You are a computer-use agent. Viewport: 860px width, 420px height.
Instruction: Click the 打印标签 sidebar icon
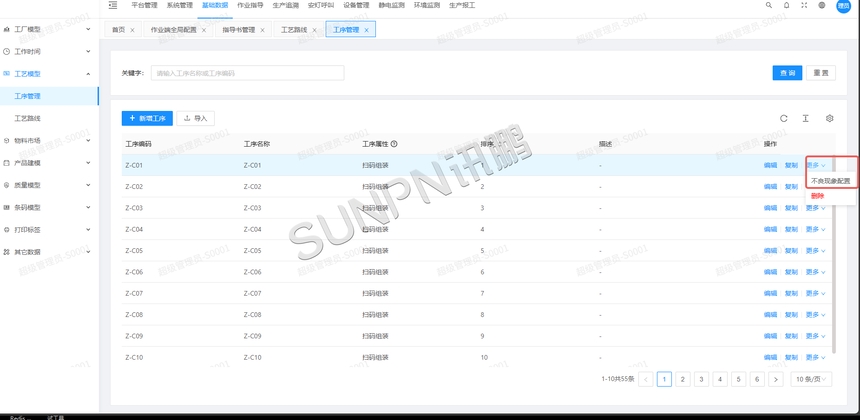[7, 230]
